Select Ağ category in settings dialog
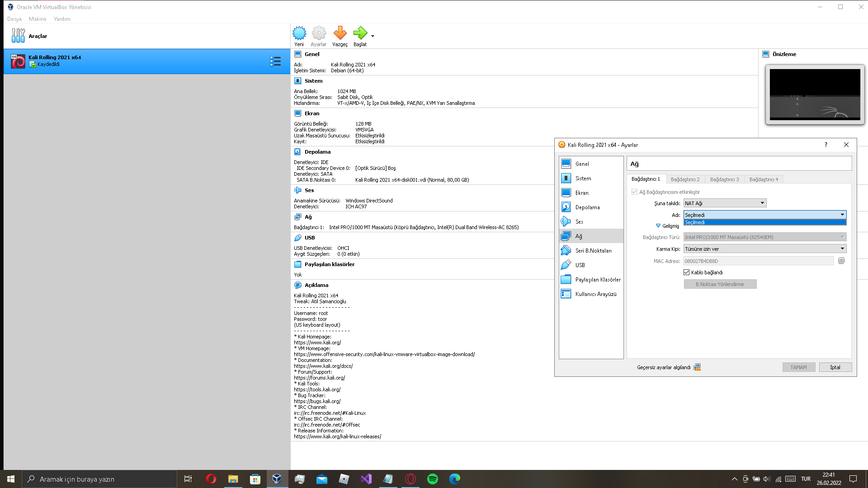This screenshot has height=488, width=868. tap(591, 236)
